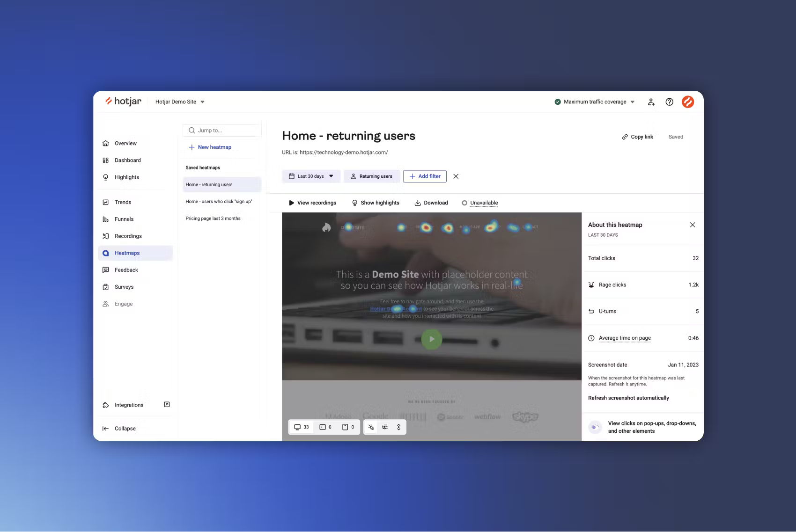Click the Add filter button
The height and width of the screenshot is (532, 796).
(425, 176)
